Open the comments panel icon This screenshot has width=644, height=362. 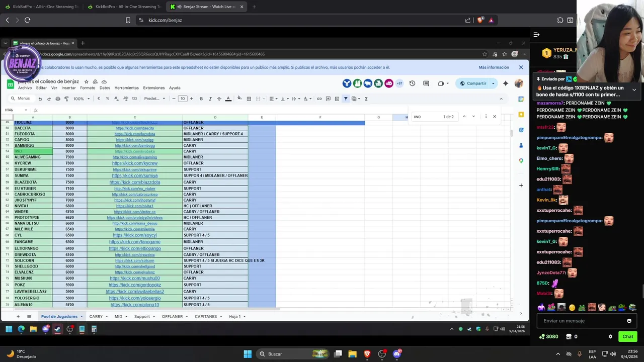point(426,83)
